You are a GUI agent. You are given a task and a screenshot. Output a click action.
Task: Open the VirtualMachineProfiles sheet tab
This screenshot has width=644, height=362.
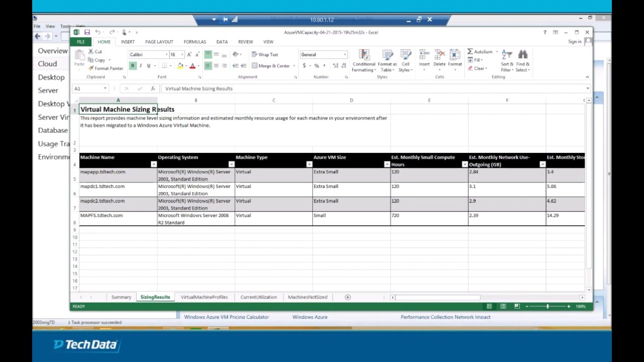click(204, 297)
